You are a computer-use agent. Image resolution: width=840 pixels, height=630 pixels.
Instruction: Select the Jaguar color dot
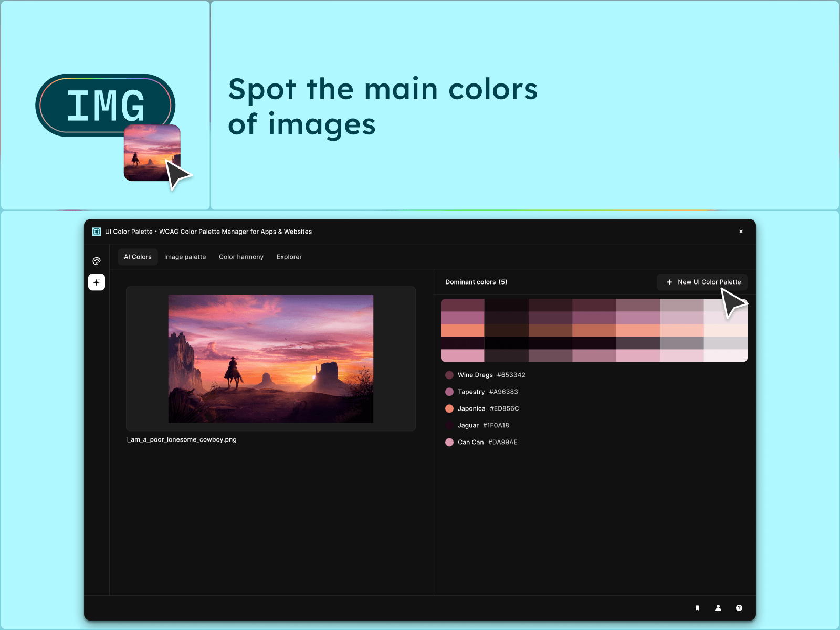(x=449, y=425)
